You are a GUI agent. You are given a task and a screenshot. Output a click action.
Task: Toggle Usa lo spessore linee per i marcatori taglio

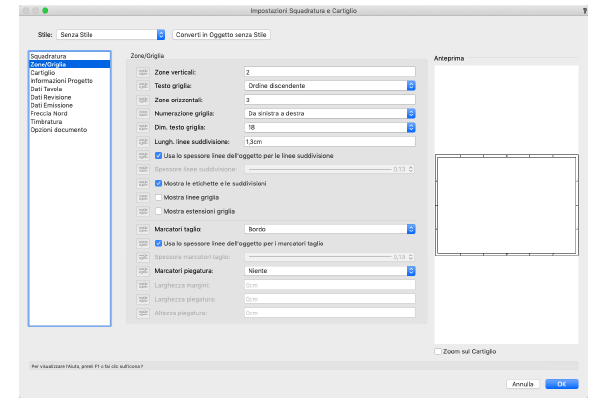[158, 244]
